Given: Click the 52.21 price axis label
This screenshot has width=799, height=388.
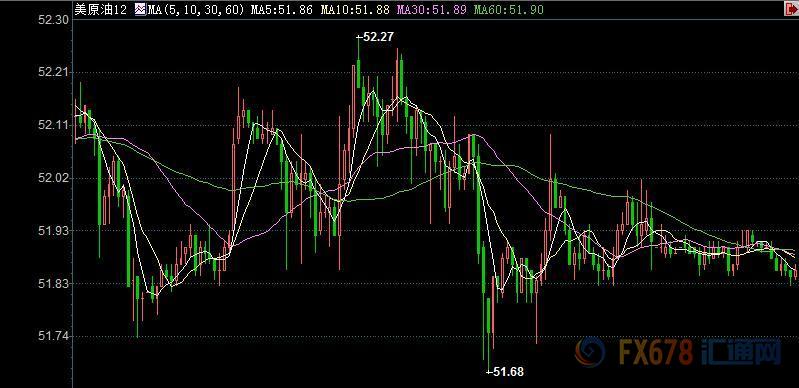Looking at the screenshot, I should click(53, 72).
